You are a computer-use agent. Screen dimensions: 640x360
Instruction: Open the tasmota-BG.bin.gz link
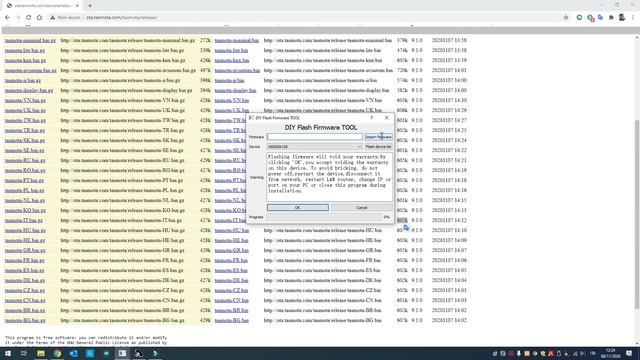pos(25,320)
